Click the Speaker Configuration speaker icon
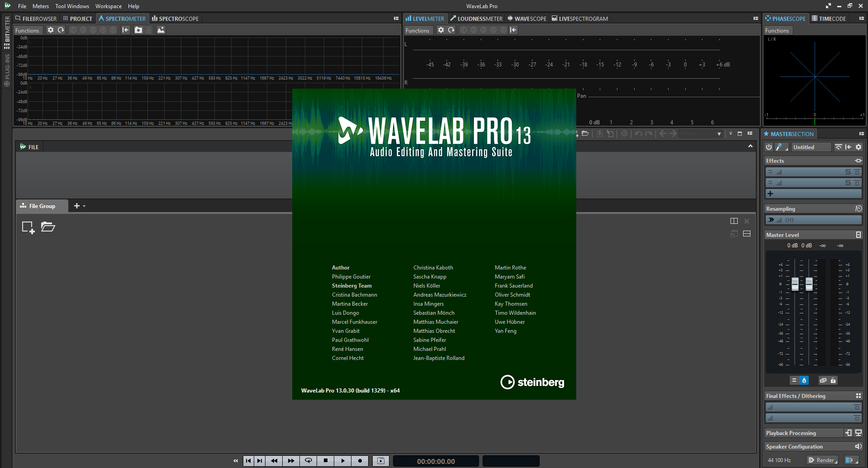The image size is (868, 468). (x=858, y=446)
